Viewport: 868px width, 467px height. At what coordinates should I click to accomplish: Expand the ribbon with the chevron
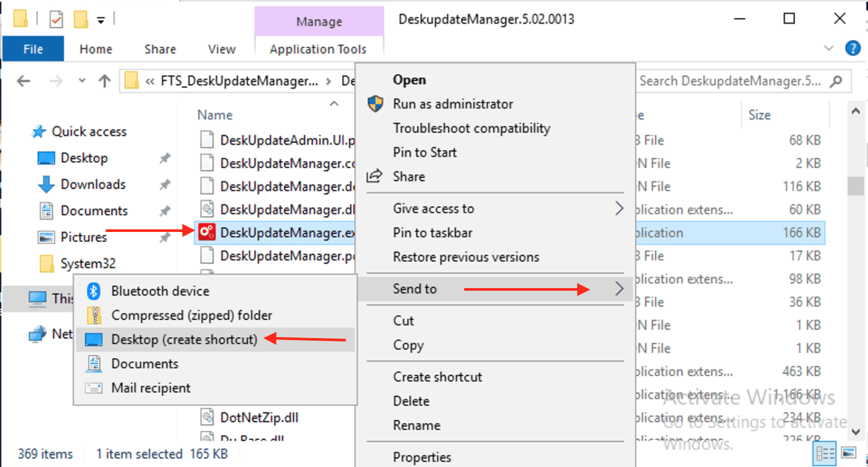click(829, 48)
